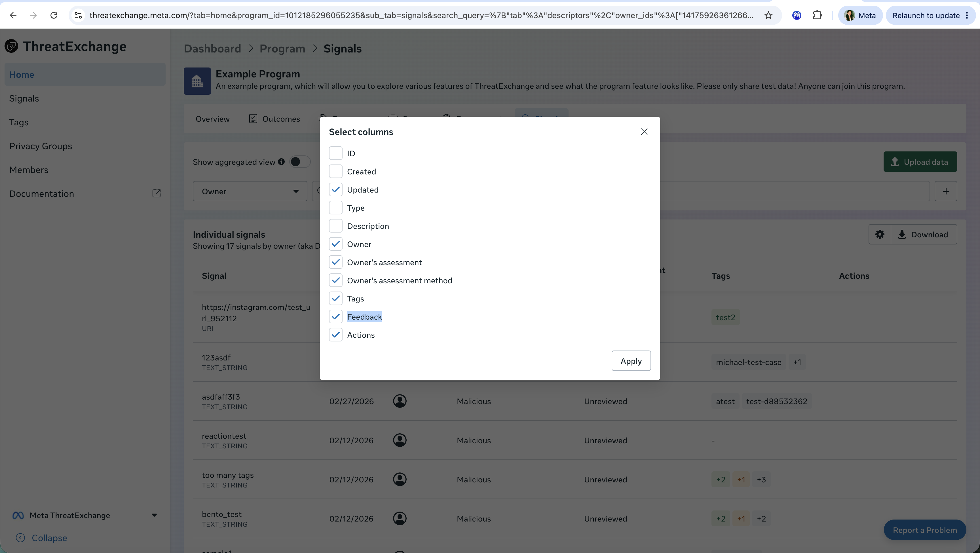The image size is (980, 553).
Task: Add a filter with the plus button
Action: [x=946, y=191]
